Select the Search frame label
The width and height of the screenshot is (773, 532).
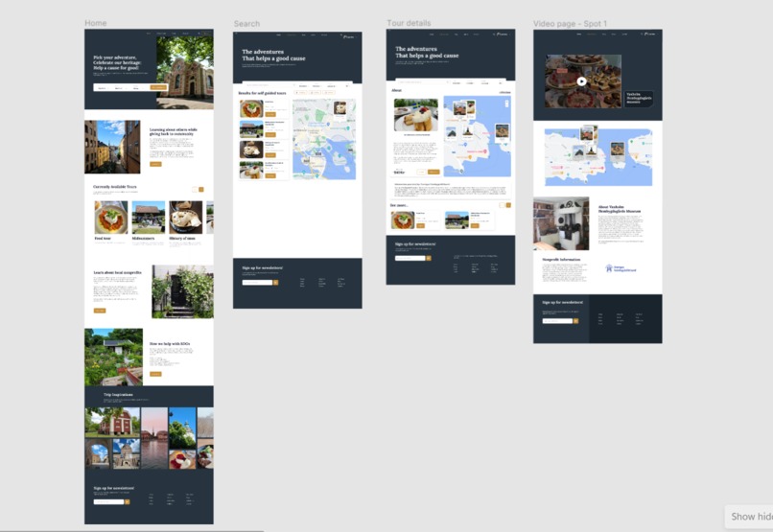(x=246, y=24)
